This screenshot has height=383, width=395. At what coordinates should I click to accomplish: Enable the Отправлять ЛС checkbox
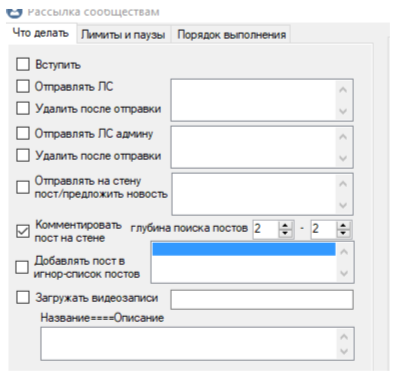pos(23,86)
